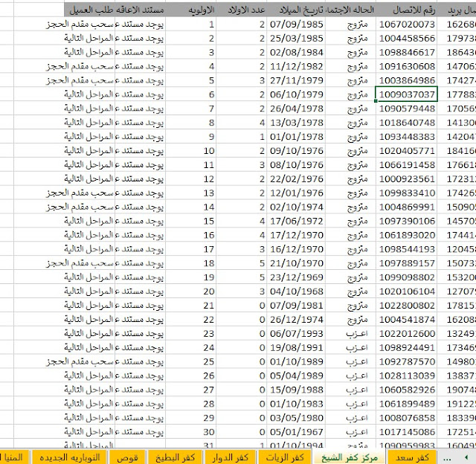Select the cell 1003864986

click(407, 80)
